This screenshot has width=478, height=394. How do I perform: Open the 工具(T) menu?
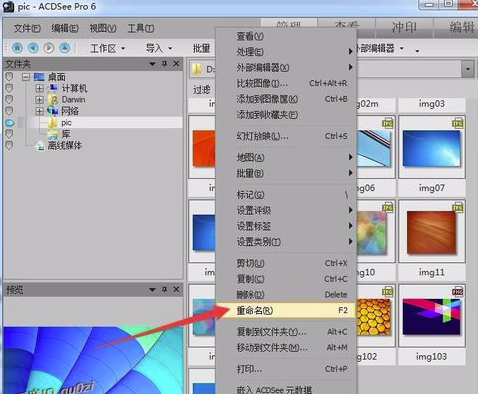point(141,29)
